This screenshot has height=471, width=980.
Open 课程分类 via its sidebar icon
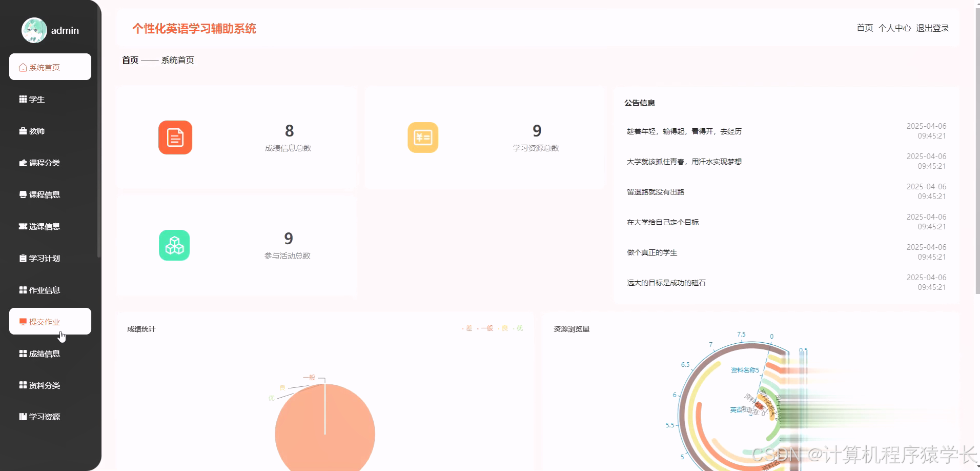click(x=23, y=163)
